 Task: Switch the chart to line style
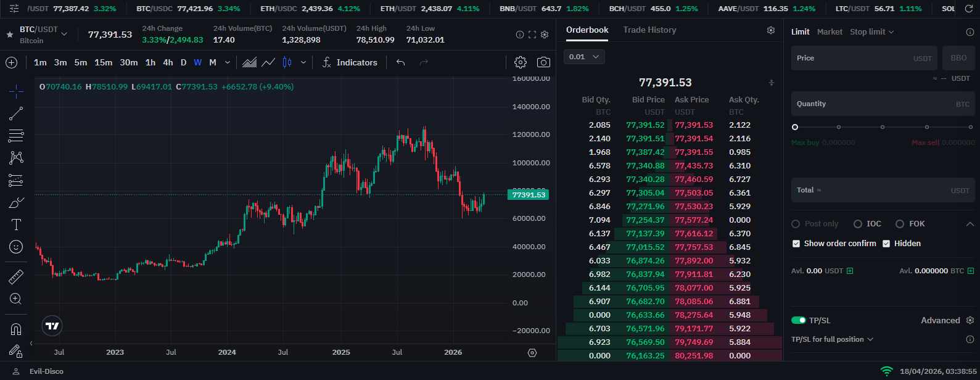268,62
